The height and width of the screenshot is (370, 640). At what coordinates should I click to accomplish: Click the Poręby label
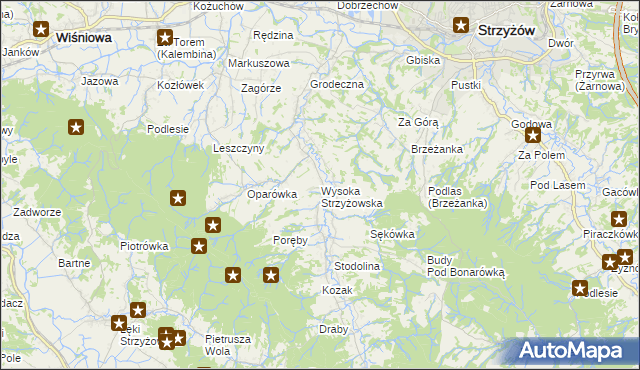[x=290, y=241]
